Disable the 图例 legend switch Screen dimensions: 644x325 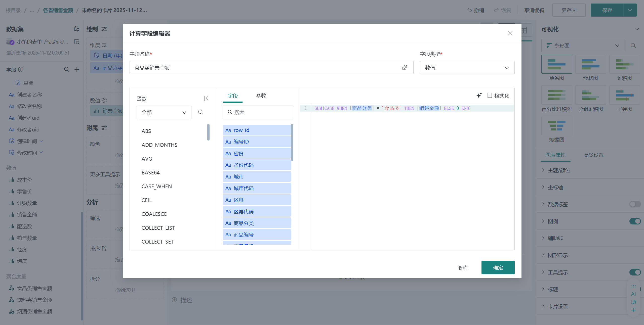click(635, 221)
